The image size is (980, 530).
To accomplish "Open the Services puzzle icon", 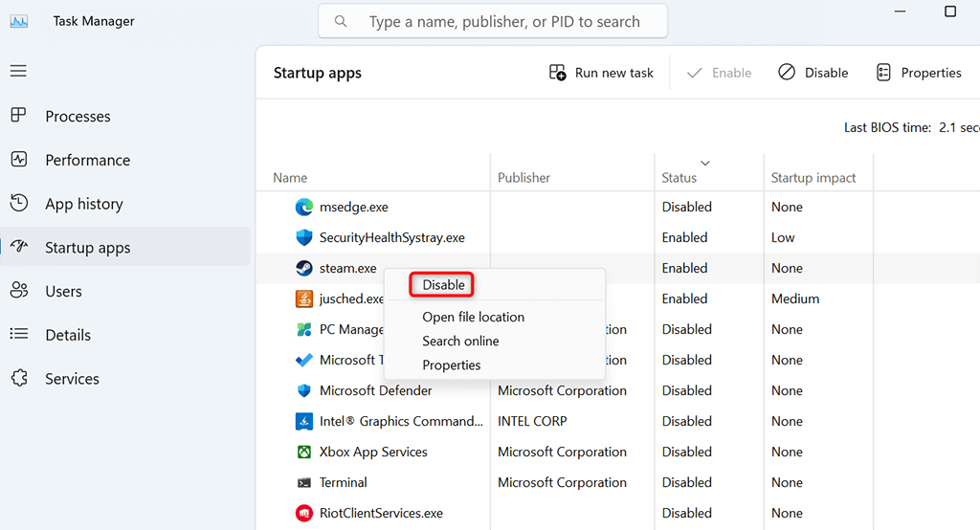I will (18, 378).
